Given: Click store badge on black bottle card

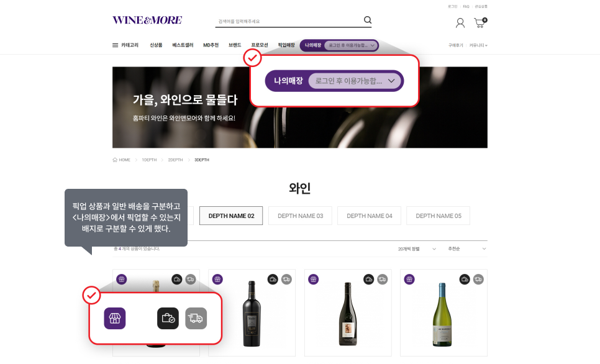Looking at the screenshot, I should (218, 280).
